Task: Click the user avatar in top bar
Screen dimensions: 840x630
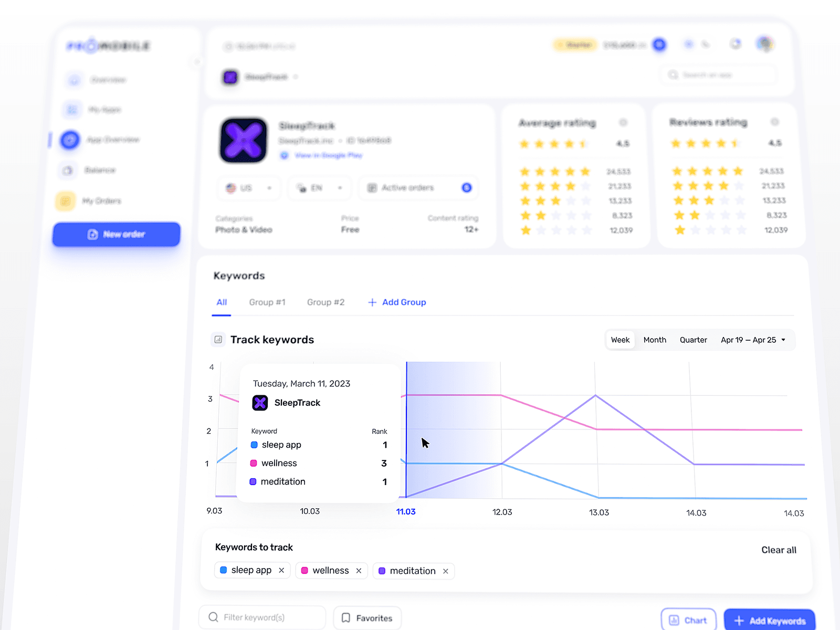Action: pyautogui.click(x=765, y=44)
